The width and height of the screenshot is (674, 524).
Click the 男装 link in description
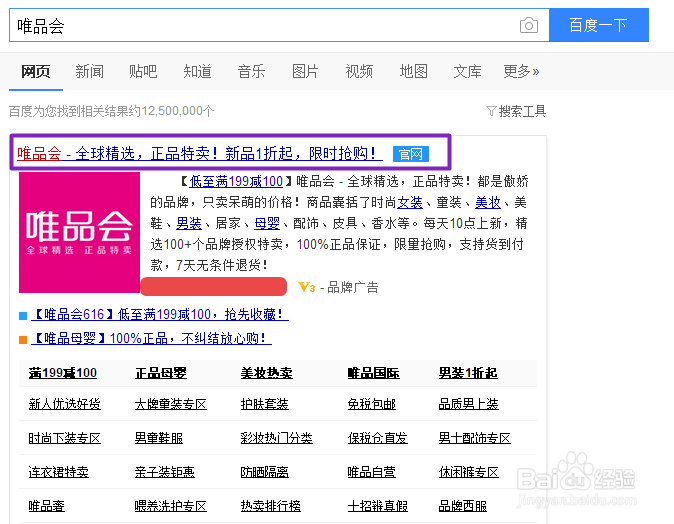point(189,223)
